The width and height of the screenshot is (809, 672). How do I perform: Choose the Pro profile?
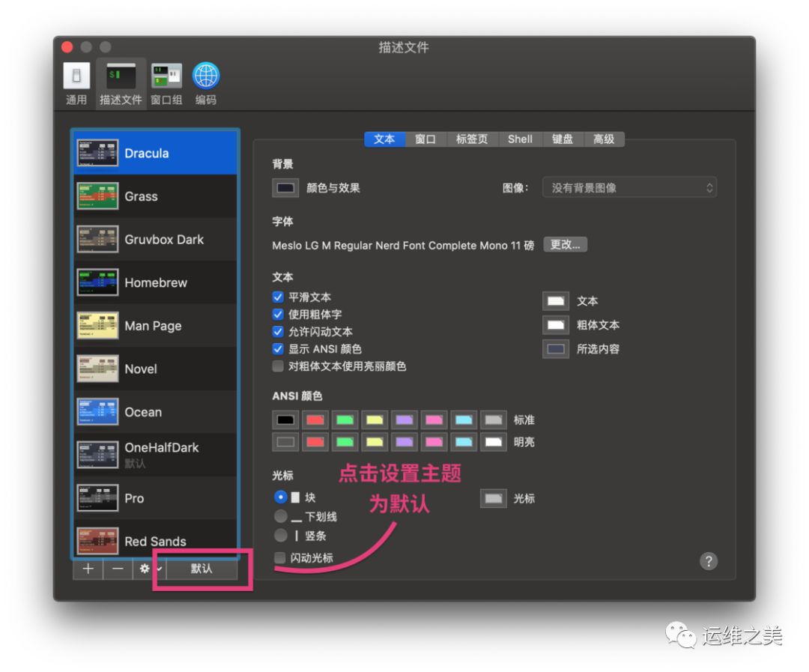pos(155,498)
